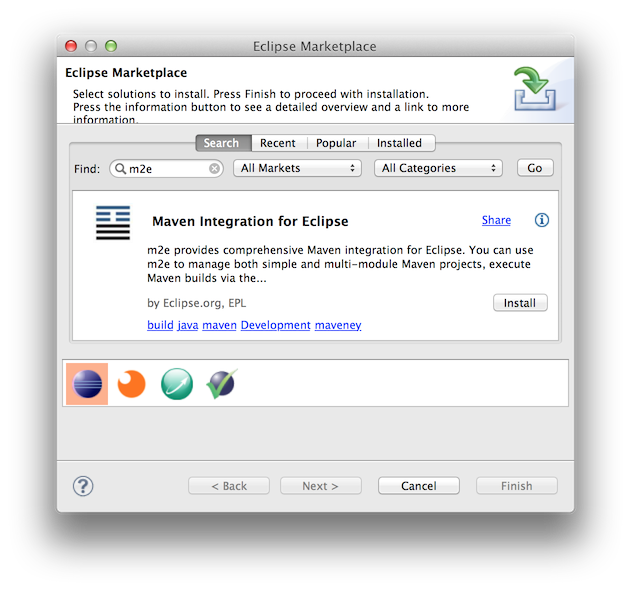Zoom the Eclipse Marketplace window
Image resolution: width=631 pixels, height=591 pixels.
pos(111,46)
